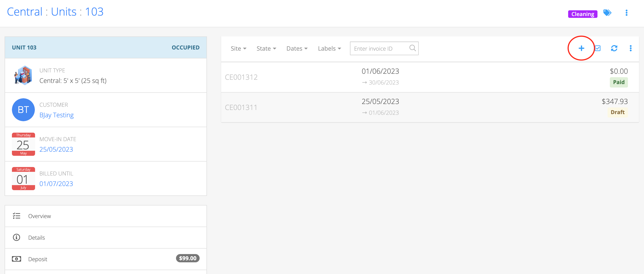The width and height of the screenshot is (644, 274).
Task: Open invoice panel three-dot menu
Action: [x=630, y=48]
